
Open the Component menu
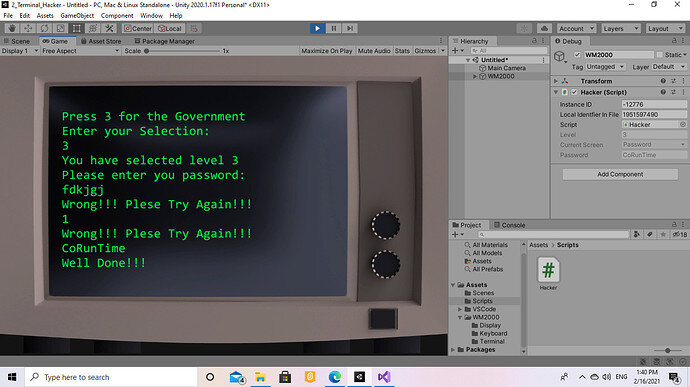click(117, 15)
